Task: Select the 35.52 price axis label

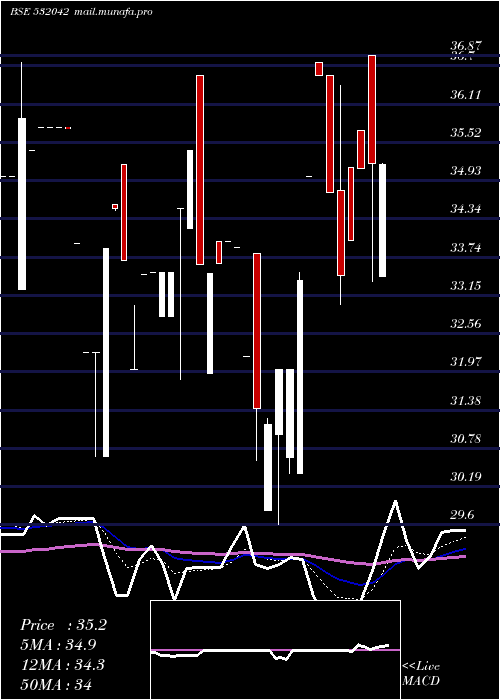Action: (x=466, y=133)
